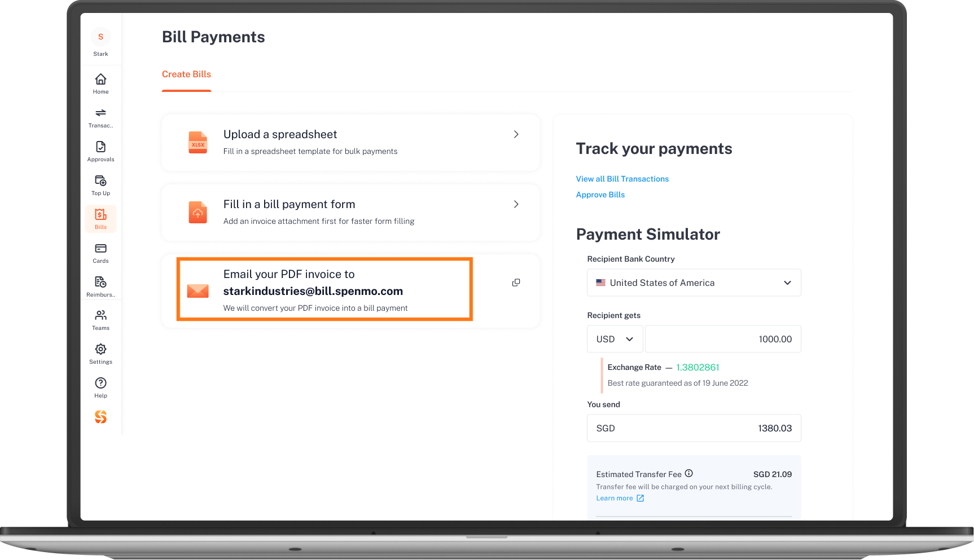Select the Cards sidebar icon
Viewport: 974px width, 560px height.
100,253
